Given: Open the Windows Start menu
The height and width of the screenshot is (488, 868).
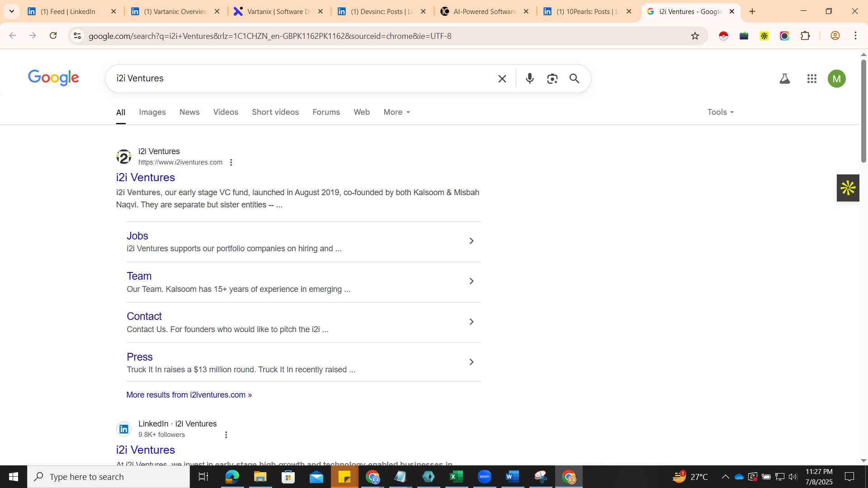Looking at the screenshot, I should pos(14,477).
